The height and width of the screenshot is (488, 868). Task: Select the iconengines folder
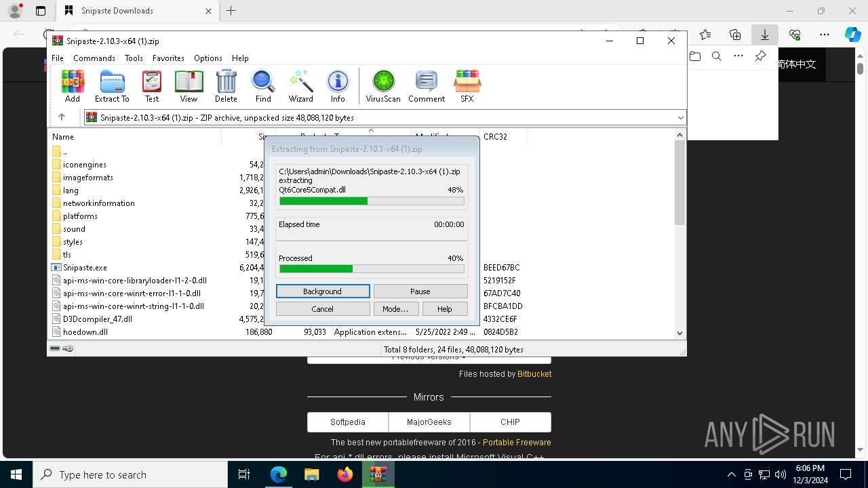pyautogui.click(x=85, y=165)
